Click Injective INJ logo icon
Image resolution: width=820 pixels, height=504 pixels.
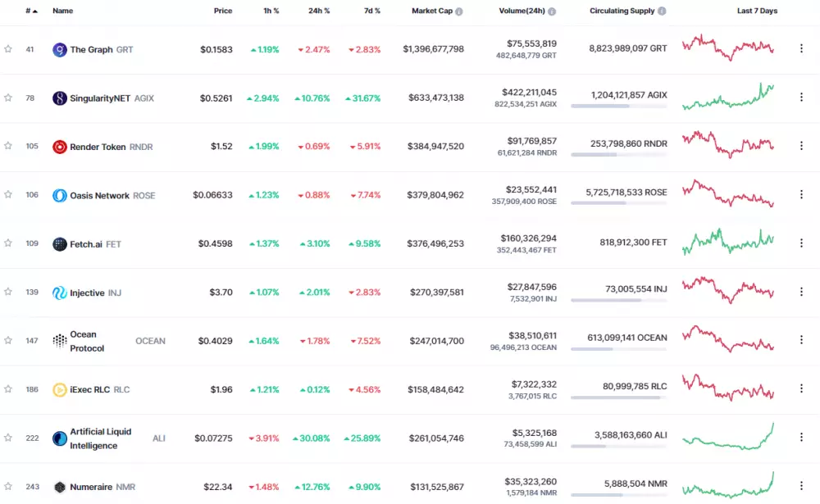60,293
